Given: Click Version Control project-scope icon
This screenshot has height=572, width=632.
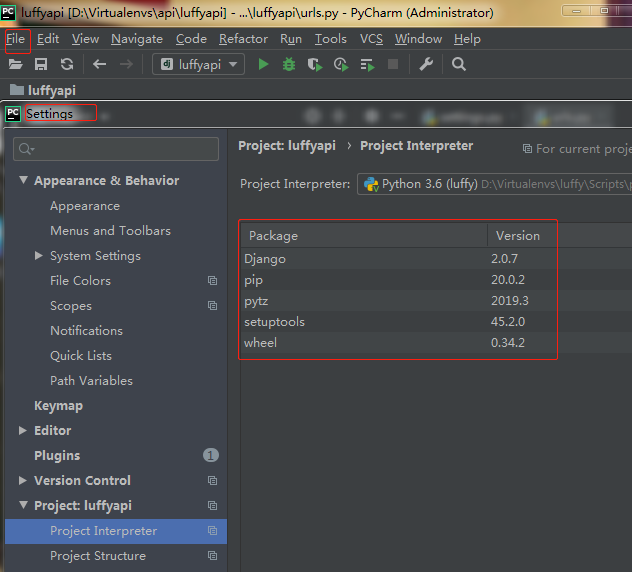Looking at the screenshot, I should point(212,480).
